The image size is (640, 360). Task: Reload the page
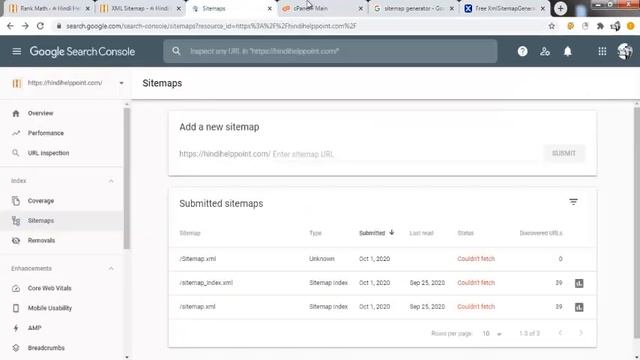(40, 26)
